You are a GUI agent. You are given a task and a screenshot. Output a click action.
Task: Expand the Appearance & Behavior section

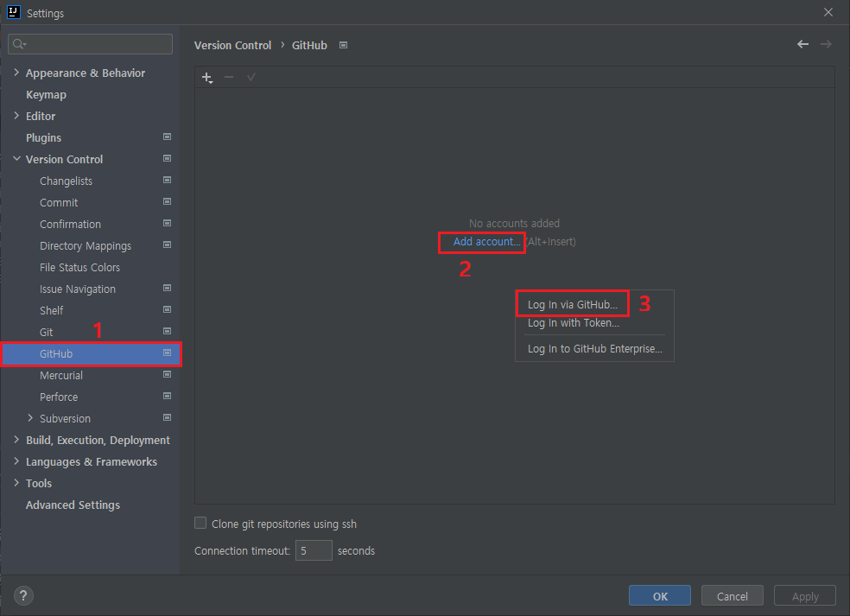click(x=15, y=73)
